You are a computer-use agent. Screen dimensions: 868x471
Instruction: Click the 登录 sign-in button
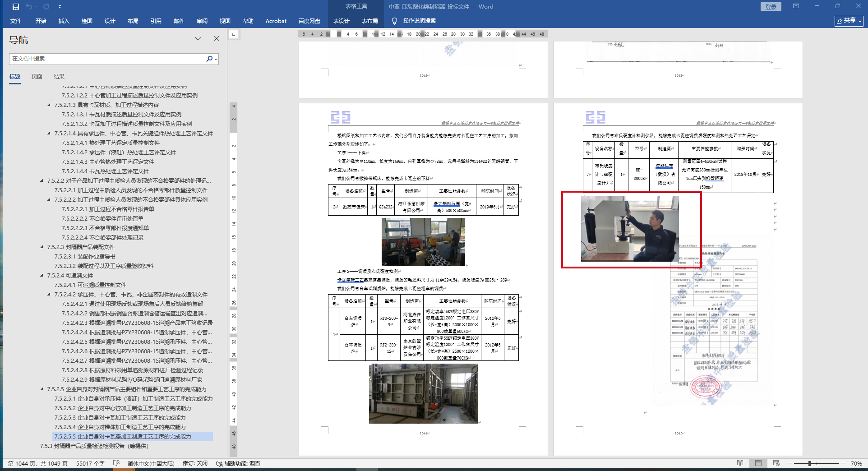click(x=771, y=7)
